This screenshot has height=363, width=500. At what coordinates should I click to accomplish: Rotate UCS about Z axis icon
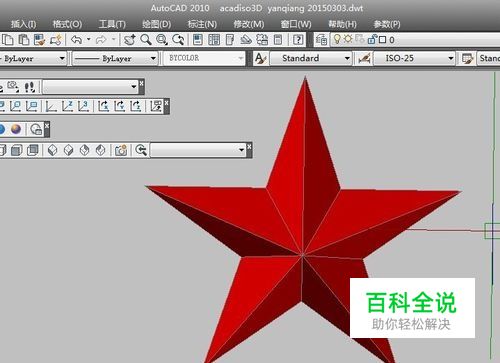tap(136, 106)
